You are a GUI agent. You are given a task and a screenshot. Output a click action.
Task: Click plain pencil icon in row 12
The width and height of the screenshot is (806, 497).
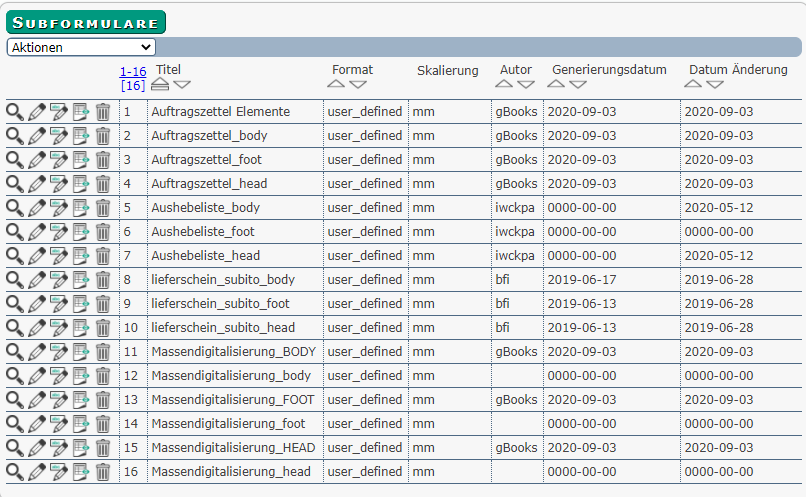point(36,376)
